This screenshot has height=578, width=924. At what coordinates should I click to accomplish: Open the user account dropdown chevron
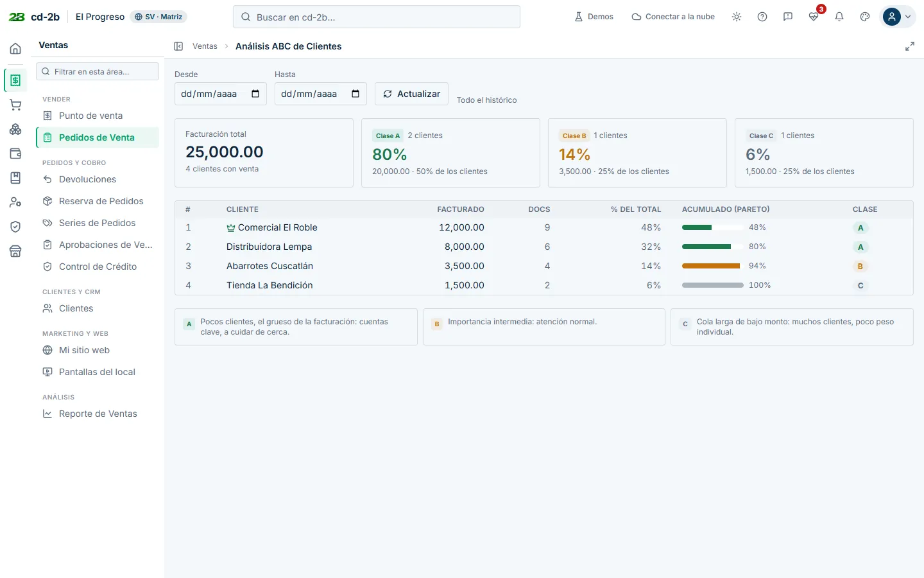tap(908, 17)
